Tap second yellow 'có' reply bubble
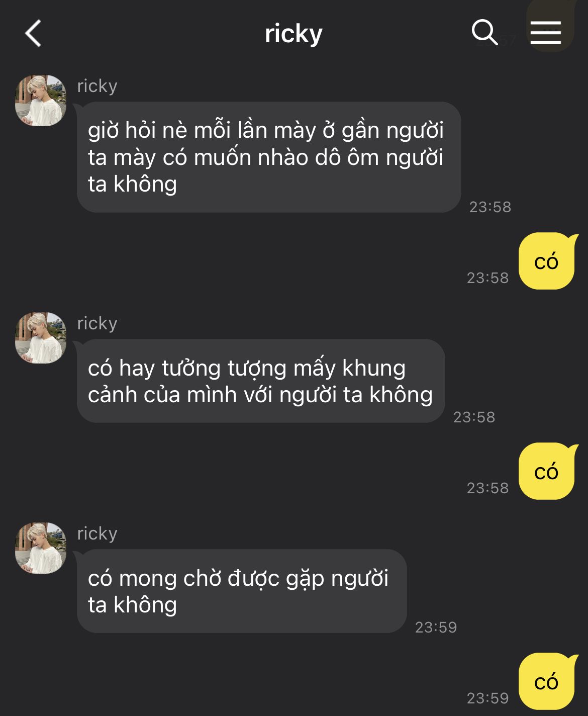This screenshot has height=716, width=588. pyautogui.click(x=546, y=471)
